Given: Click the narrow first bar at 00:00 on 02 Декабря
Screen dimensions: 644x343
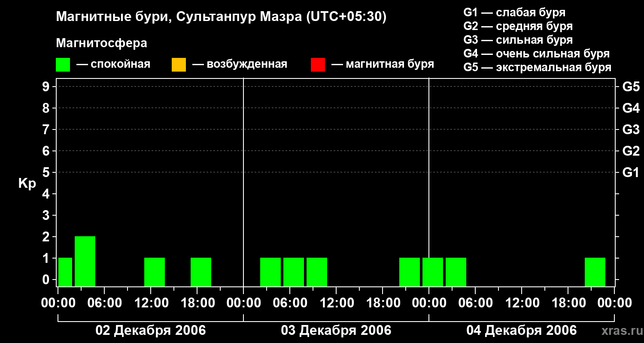Looking at the screenshot, I should [x=65, y=272].
